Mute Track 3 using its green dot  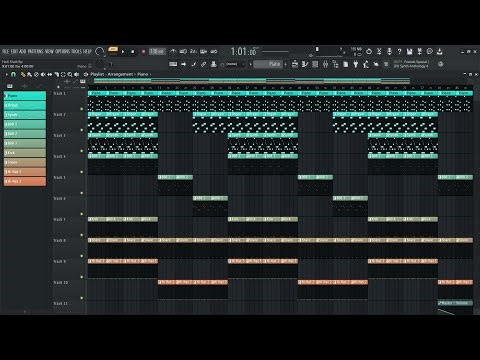(x=82, y=151)
